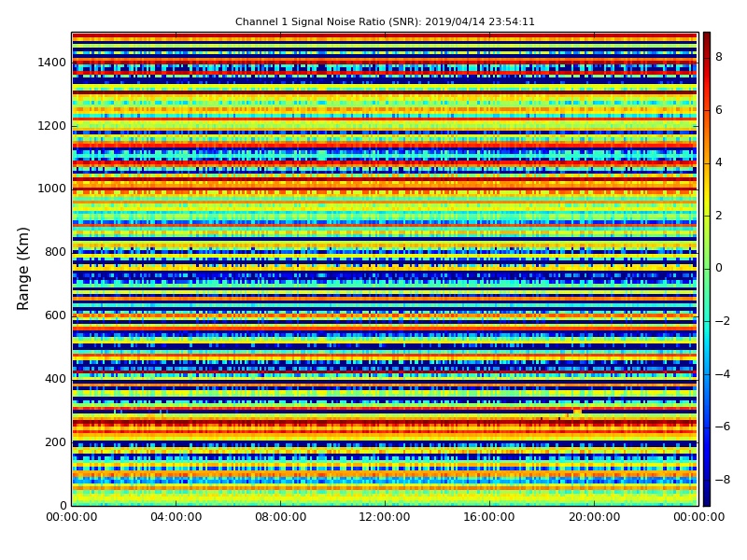Viewport: 747px width, 560px height.
Task: Click the 08:00:00 time tick label
Action: click(x=281, y=517)
